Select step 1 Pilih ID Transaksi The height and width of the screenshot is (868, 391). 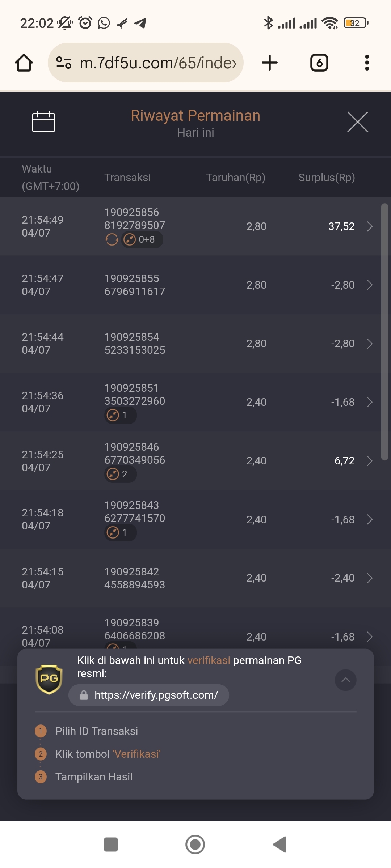tap(97, 731)
